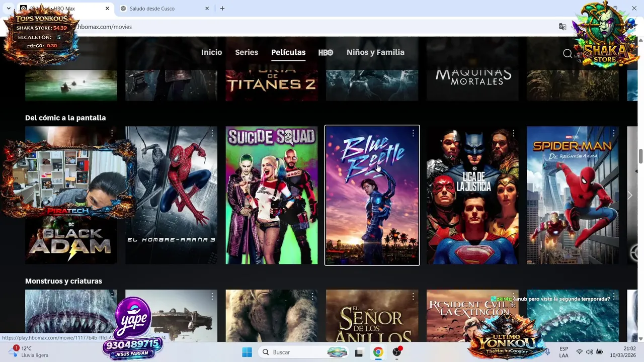644x362 pixels.
Task: Click microphone in-use tray icon
Action: [x=547, y=352]
